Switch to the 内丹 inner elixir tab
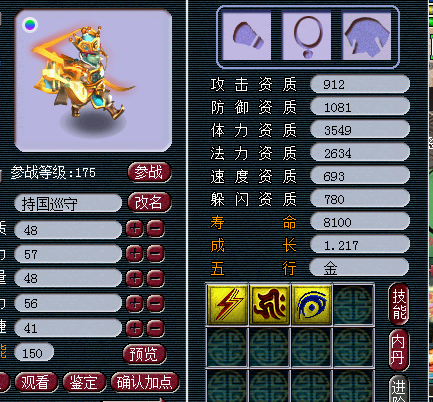This screenshot has height=402, width=433. click(399, 350)
